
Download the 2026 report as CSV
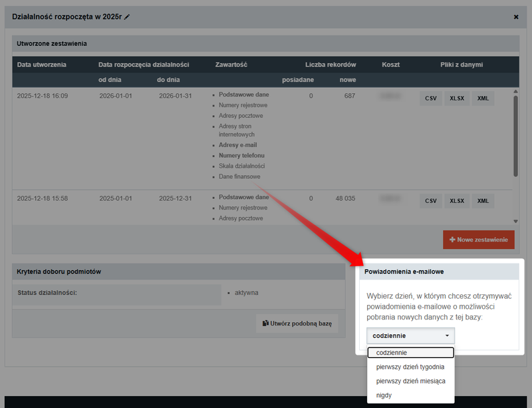coord(431,98)
